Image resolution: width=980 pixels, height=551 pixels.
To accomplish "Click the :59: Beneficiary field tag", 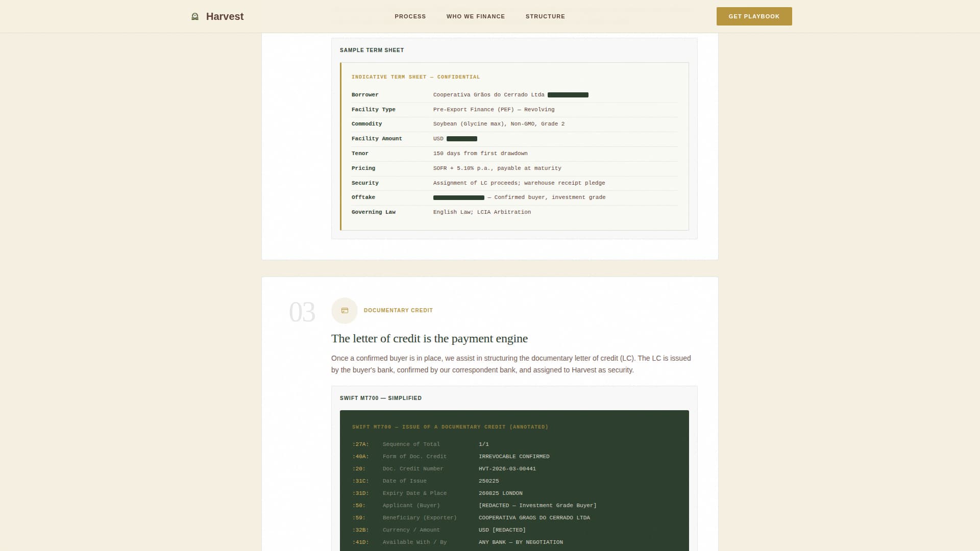I will [x=359, y=517].
